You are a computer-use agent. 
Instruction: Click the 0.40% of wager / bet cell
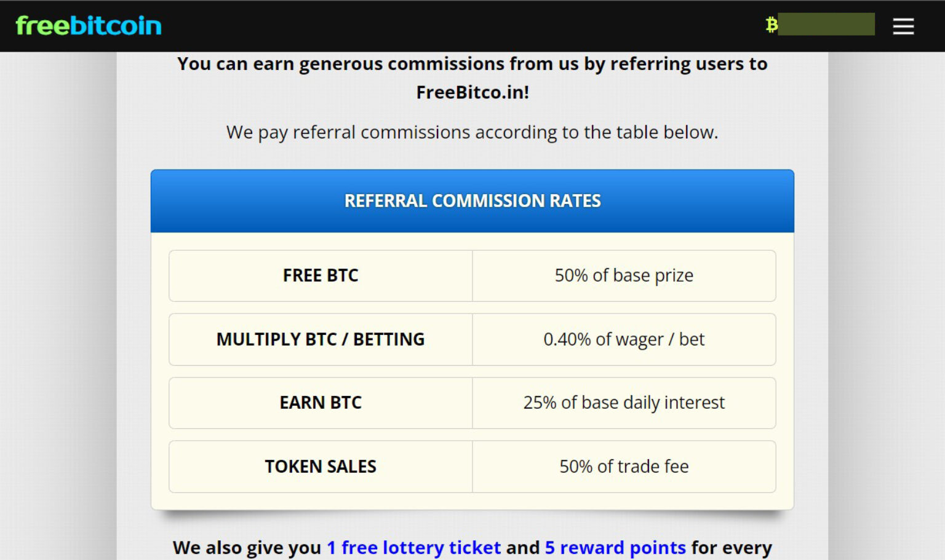tap(624, 339)
